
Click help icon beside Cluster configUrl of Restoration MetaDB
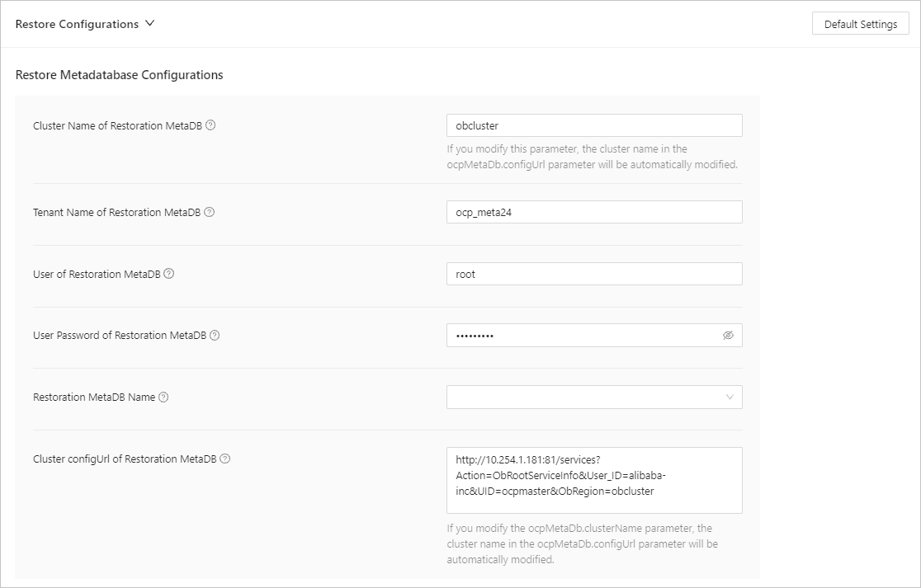pyautogui.click(x=225, y=459)
